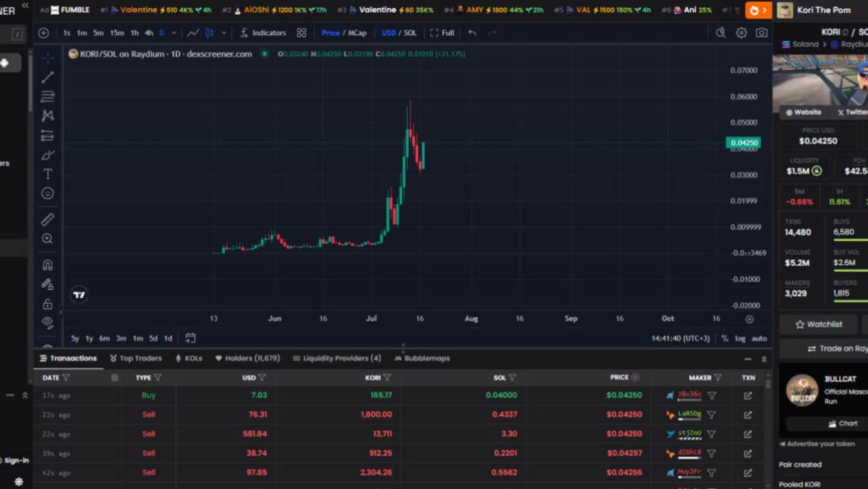Take a chart snapshot with camera icon
Screen dimensions: 868x489
click(762, 33)
